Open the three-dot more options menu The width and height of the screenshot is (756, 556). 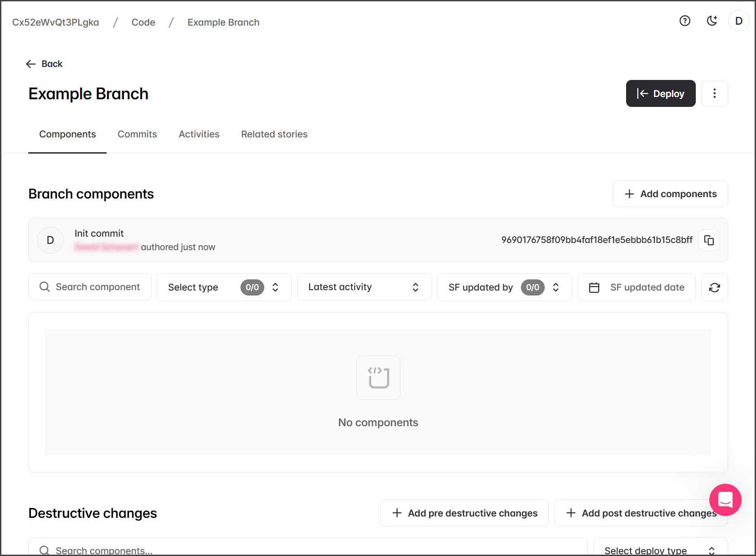coord(714,93)
